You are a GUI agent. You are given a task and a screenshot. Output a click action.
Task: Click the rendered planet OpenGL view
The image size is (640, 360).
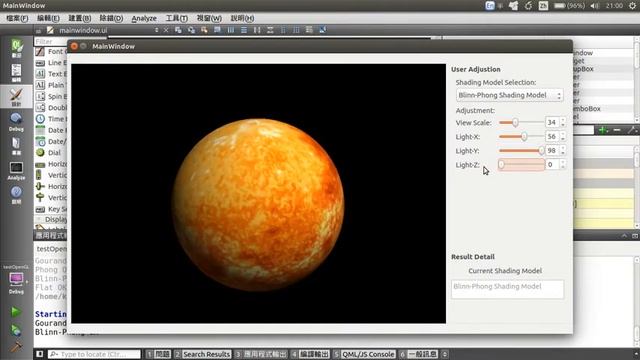[x=258, y=193]
